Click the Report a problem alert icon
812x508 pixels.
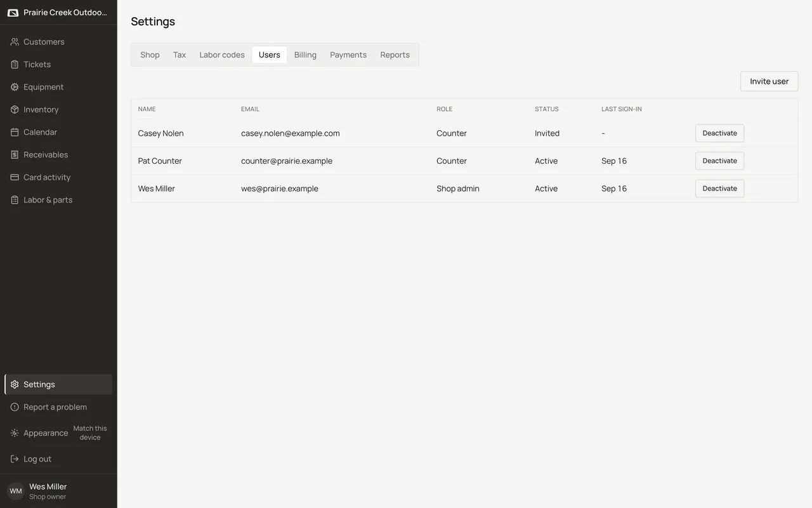(15, 407)
